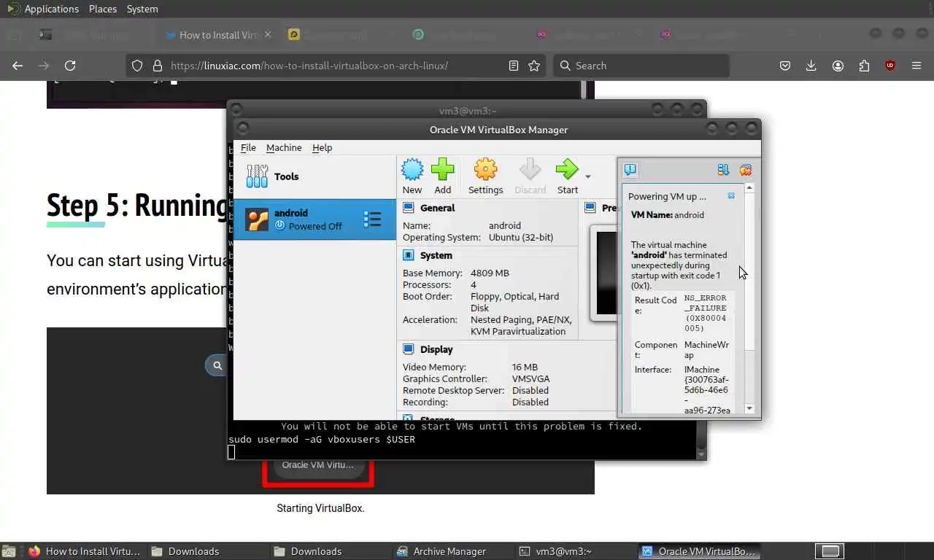
Task: Click the workspace switcher in bottom panel
Action: pos(829,551)
